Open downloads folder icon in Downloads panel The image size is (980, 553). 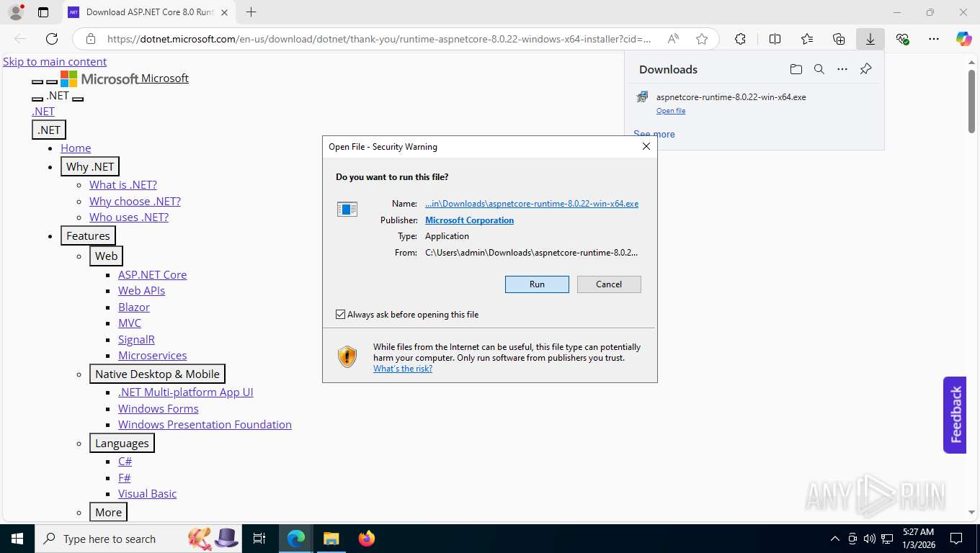pyautogui.click(x=796, y=69)
